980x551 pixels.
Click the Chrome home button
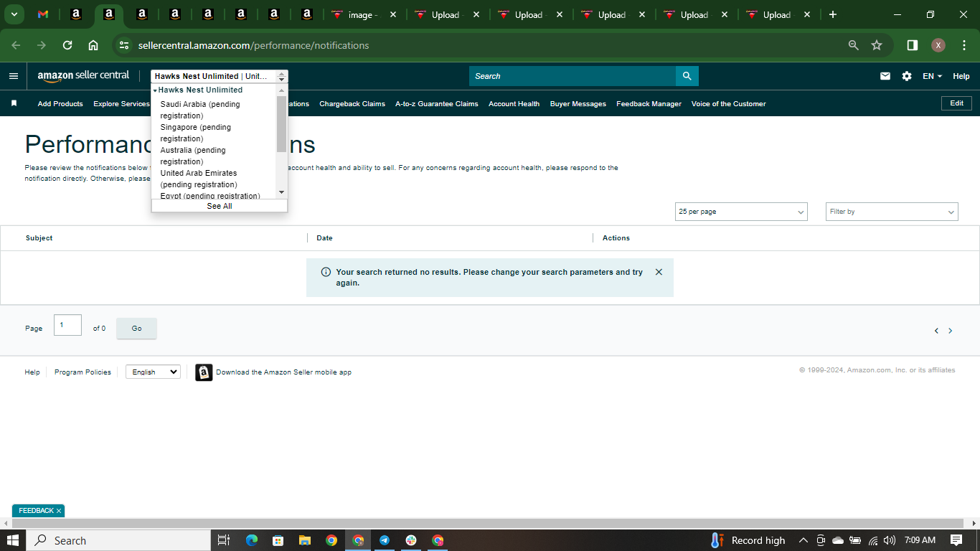point(93,45)
